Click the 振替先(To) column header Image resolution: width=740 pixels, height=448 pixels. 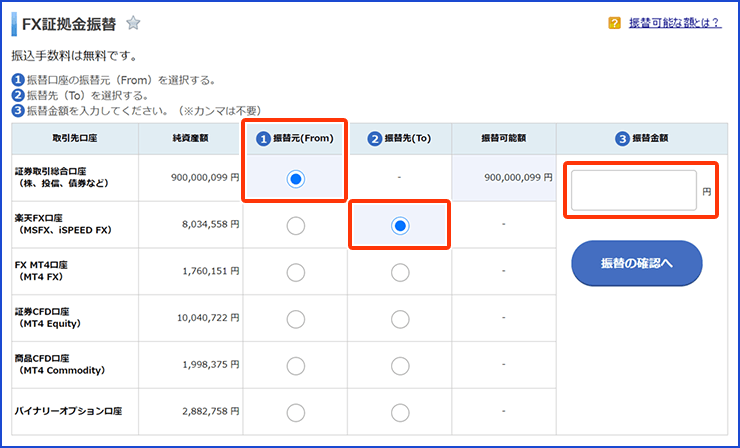coord(399,138)
